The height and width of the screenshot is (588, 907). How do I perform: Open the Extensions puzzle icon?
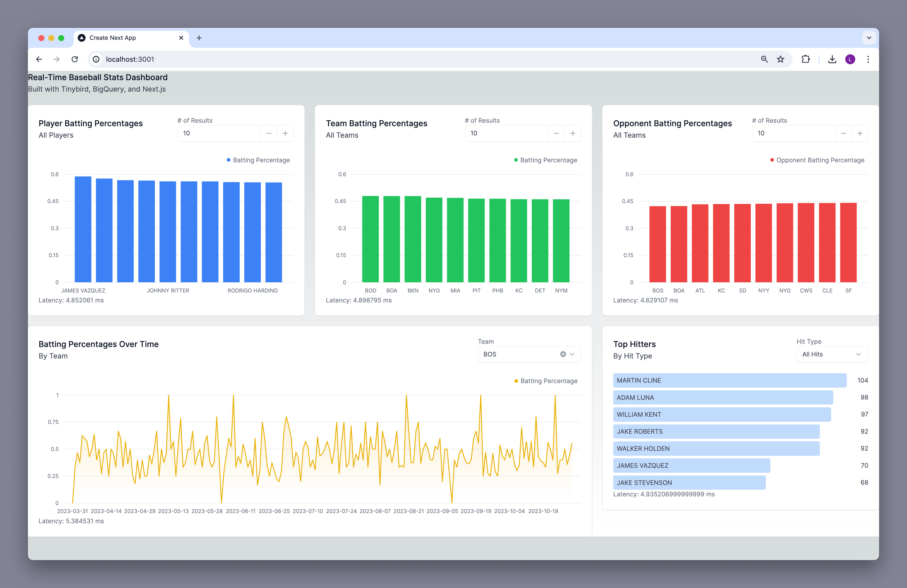coord(805,59)
